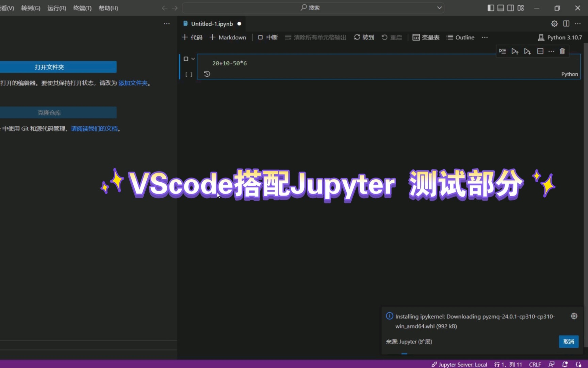
Task: Expand the cell options chevron
Action: [193, 59]
